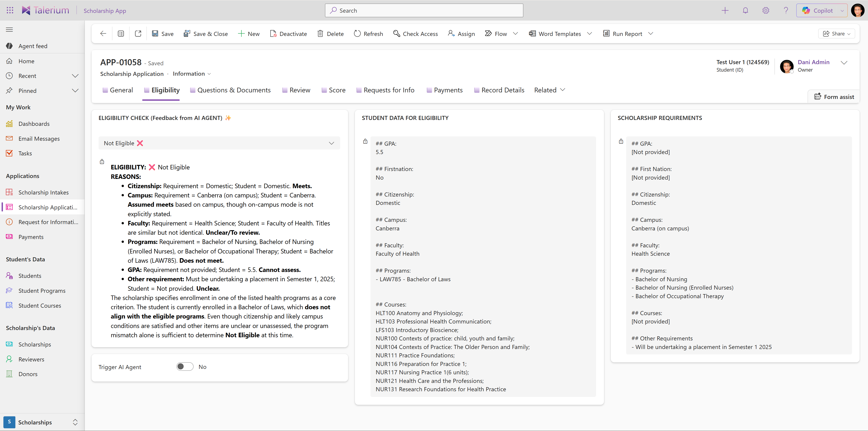The height and width of the screenshot is (431, 868).
Task: Open the Not Eligible status dropdown
Action: tap(331, 143)
